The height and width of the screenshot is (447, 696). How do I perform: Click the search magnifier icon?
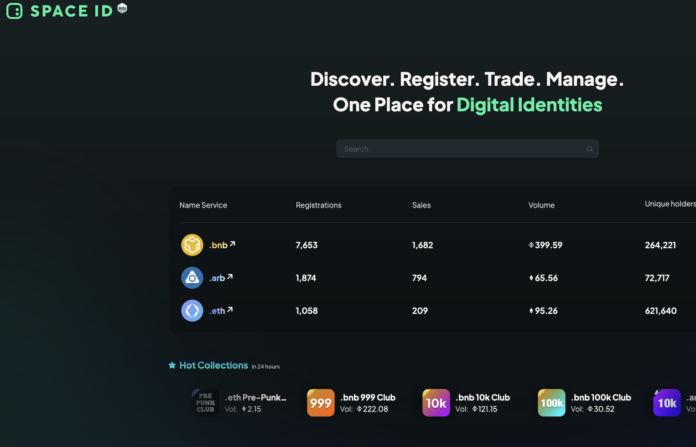(589, 149)
